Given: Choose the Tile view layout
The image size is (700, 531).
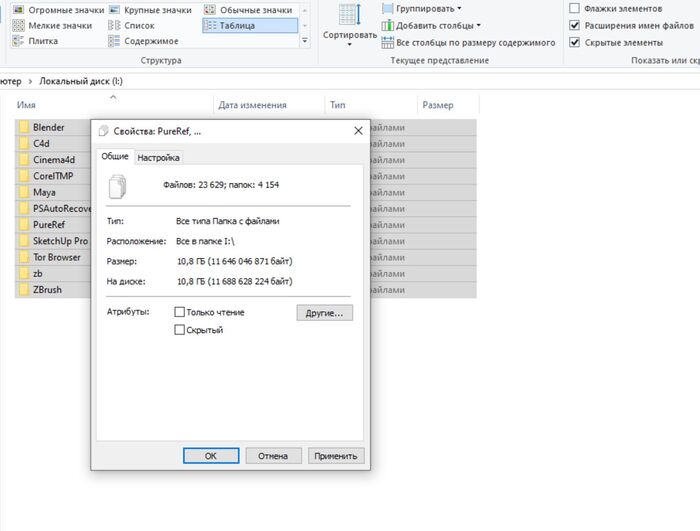Looking at the screenshot, I should pyautogui.click(x=42, y=41).
